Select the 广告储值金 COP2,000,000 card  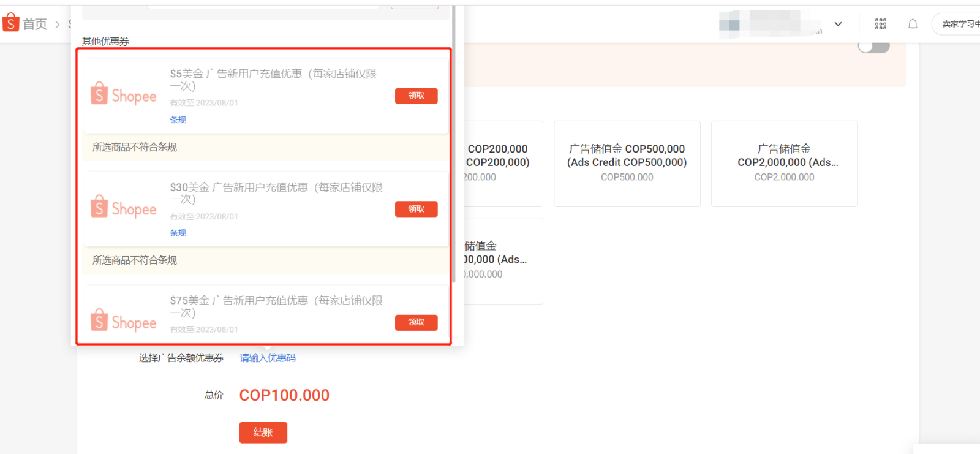[785, 164]
